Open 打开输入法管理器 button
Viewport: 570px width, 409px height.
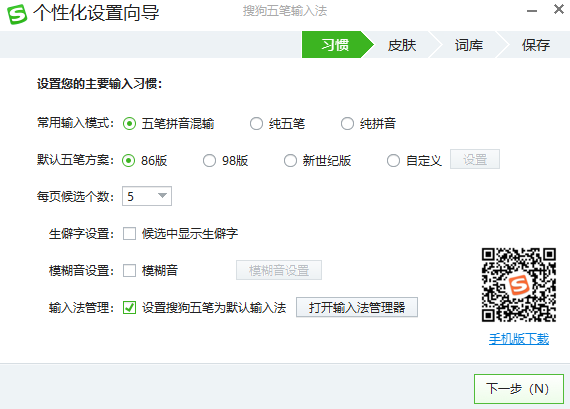pyautogui.click(x=357, y=307)
